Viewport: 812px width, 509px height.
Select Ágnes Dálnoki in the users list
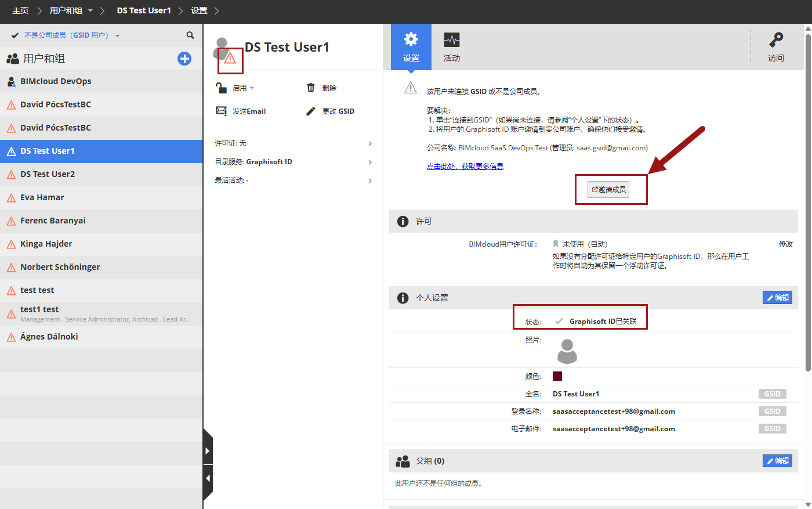[x=101, y=337]
